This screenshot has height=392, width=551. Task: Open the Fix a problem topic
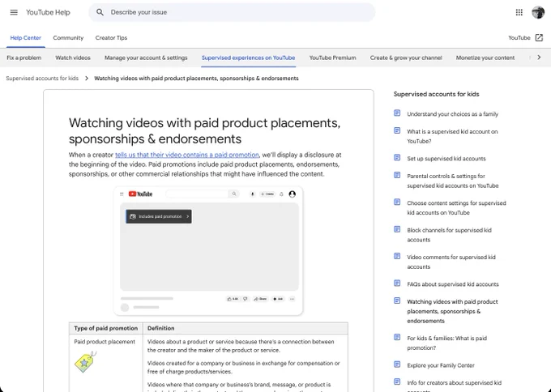(23, 58)
